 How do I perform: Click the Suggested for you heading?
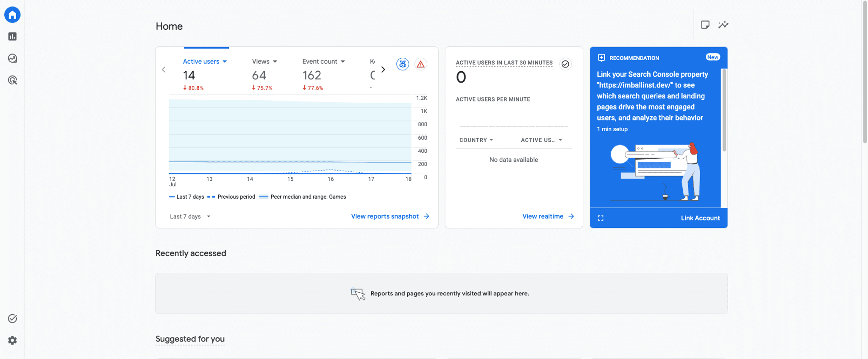190,339
